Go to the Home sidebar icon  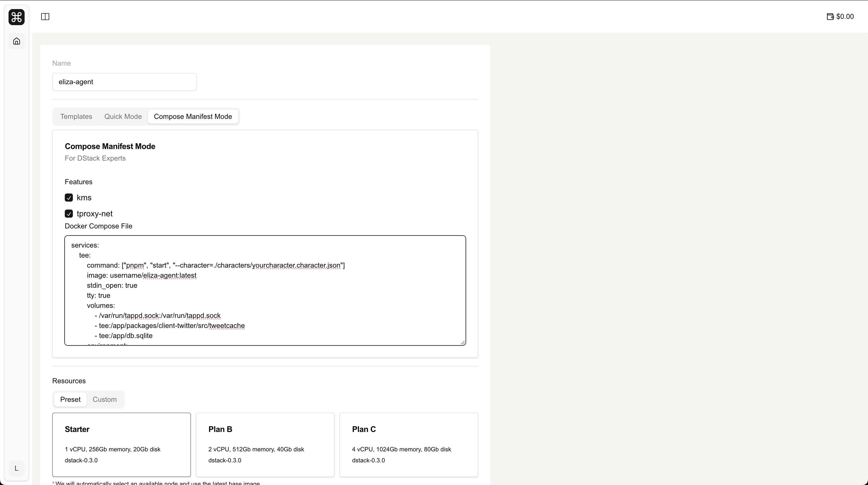tap(17, 41)
